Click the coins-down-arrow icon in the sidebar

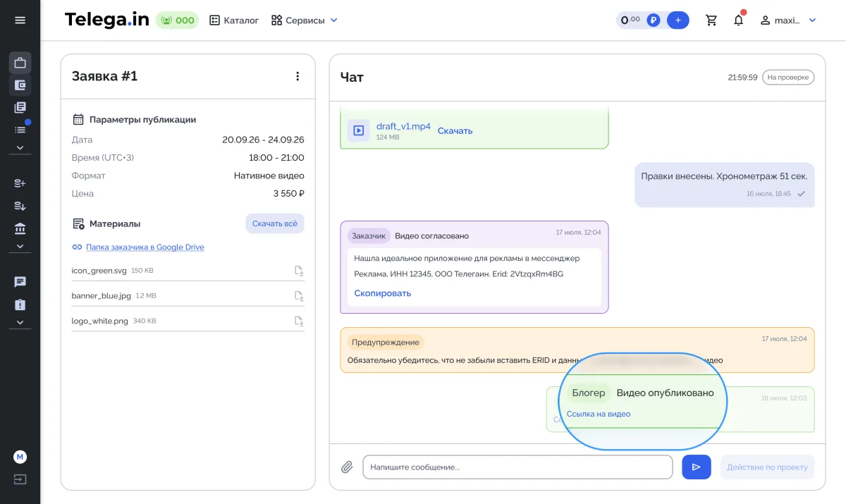(20, 206)
